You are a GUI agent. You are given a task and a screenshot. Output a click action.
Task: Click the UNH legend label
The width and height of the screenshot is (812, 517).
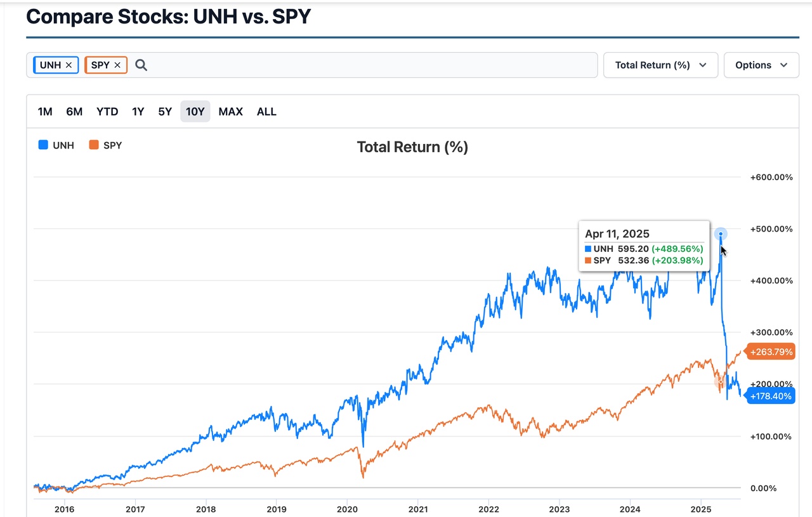coord(63,145)
